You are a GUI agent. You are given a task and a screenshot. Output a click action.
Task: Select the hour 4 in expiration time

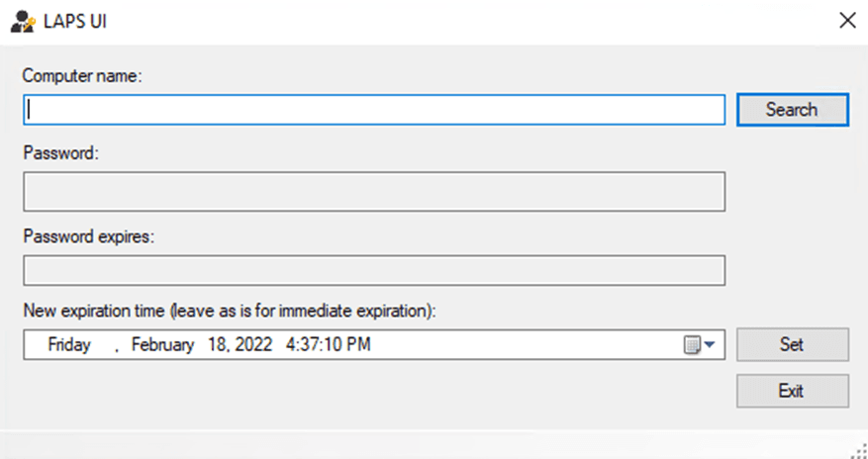[x=291, y=344]
